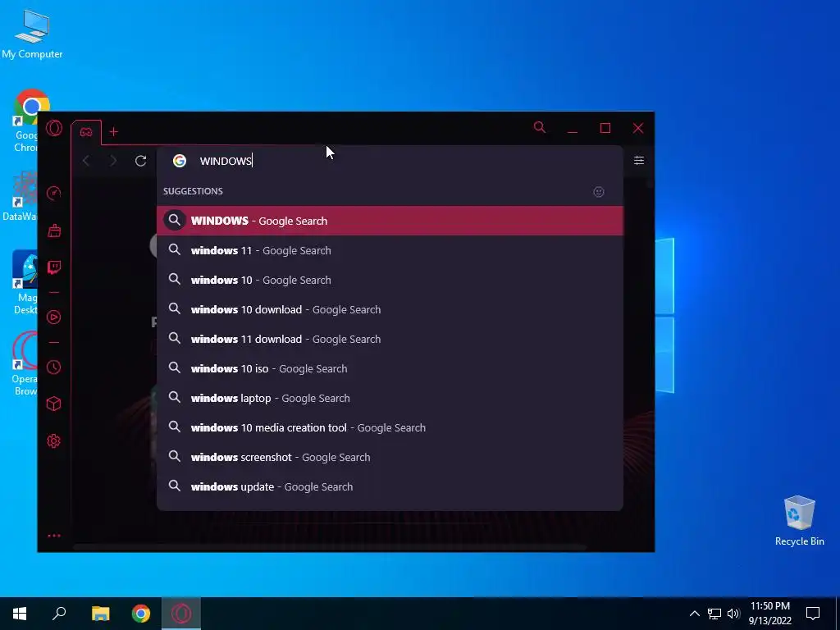Select the windows laptop suggestion
Screen dimensions: 840x630
click(x=390, y=398)
